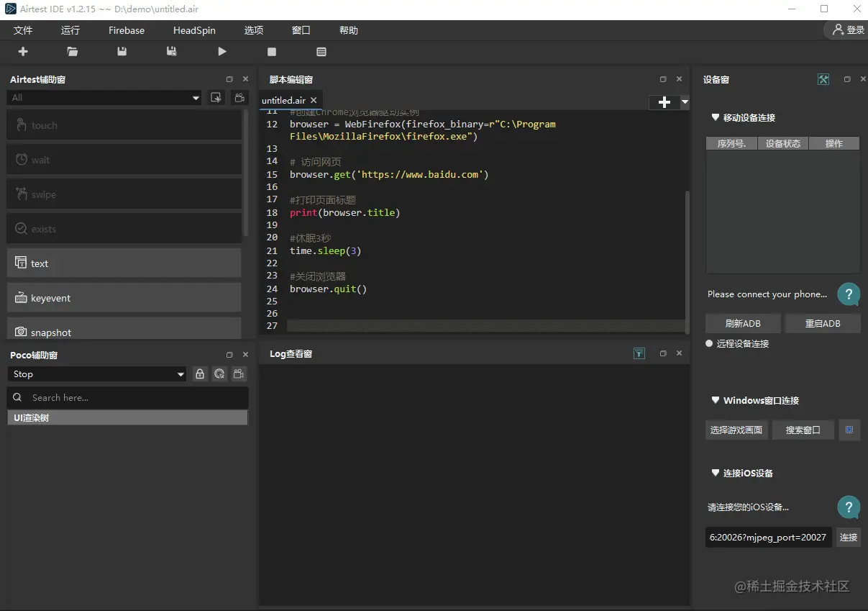868x611 pixels.
Task: Open the Poco mode Stop dropdown
Action: pos(98,374)
